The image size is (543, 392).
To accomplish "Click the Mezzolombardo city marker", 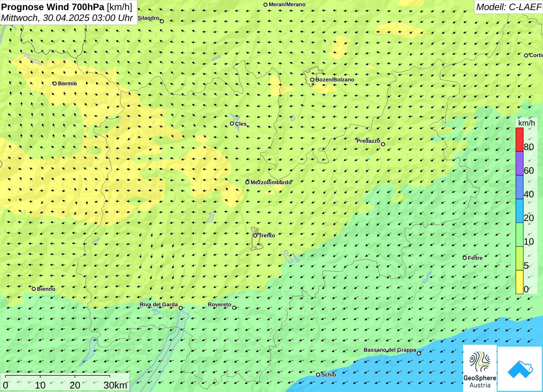I will 247,182.
